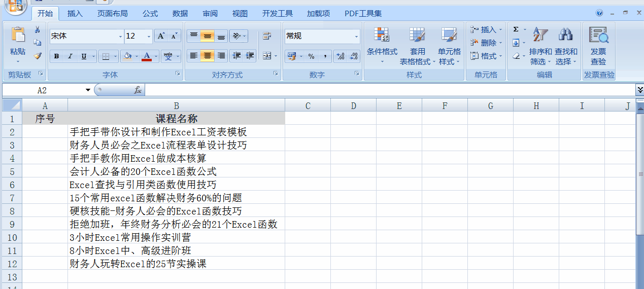Switch to 公式 ribbon tab
The height and width of the screenshot is (289, 644).
tap(150, 13)
